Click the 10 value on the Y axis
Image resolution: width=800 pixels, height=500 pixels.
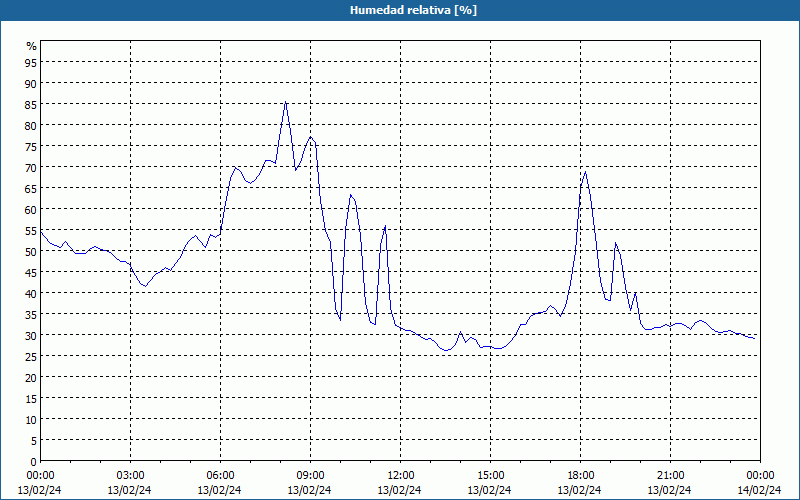(x=31, y=419)
